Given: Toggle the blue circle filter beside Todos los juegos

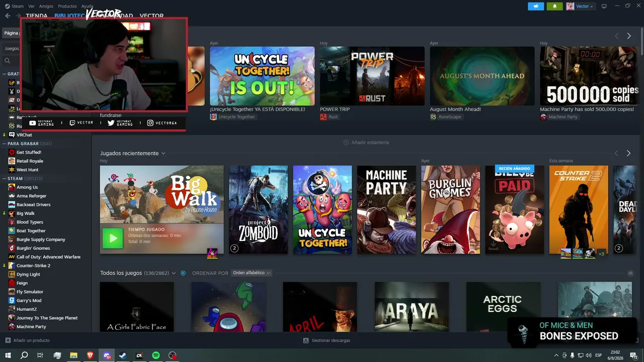Looking at the screenshot, I should [183, 273].
